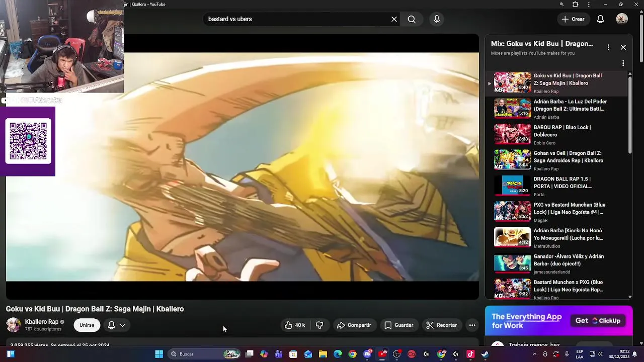Click the overlay QR code image
The image size is (644, 362).
[x=28, y=141]
